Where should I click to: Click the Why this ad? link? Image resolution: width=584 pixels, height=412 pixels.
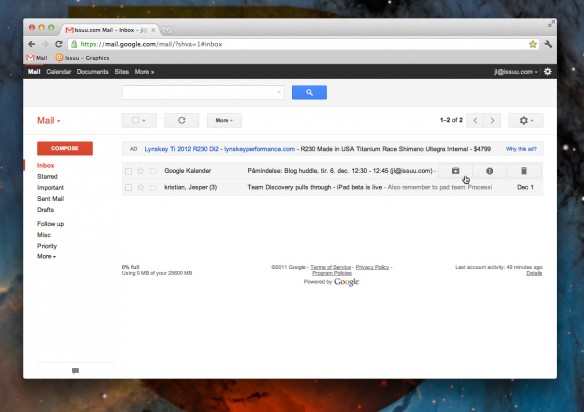[521, 149]
